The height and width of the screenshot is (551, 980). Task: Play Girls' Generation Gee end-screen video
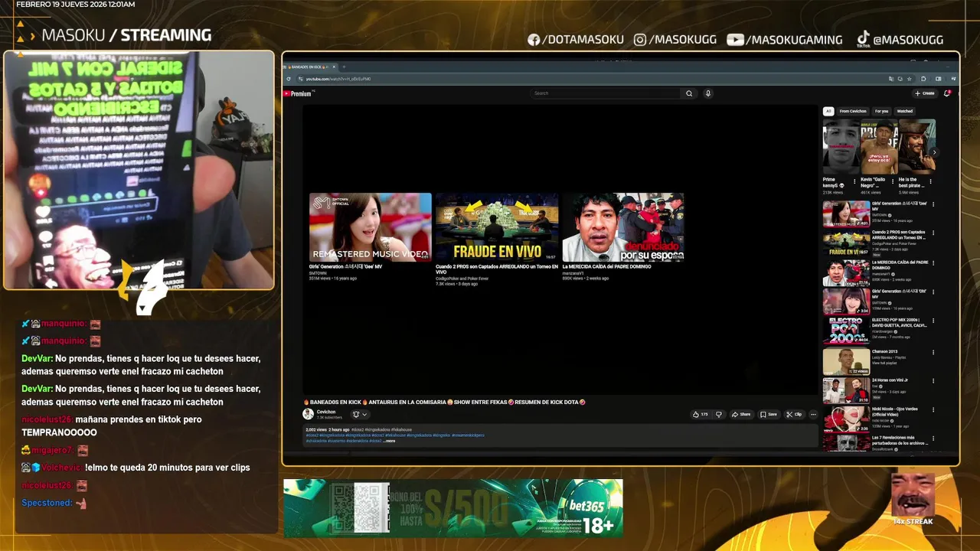371,227
